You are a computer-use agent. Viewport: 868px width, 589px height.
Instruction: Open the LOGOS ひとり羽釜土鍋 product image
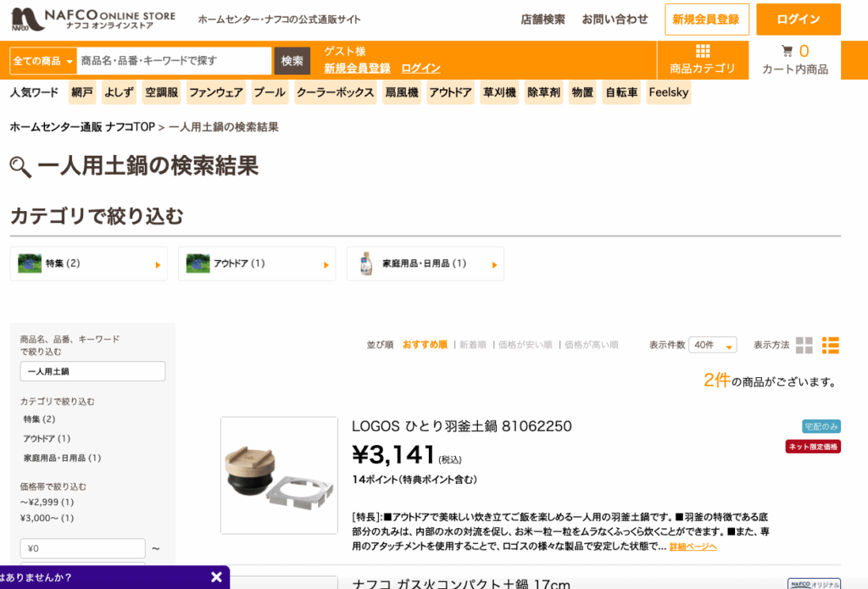[279, 475]
